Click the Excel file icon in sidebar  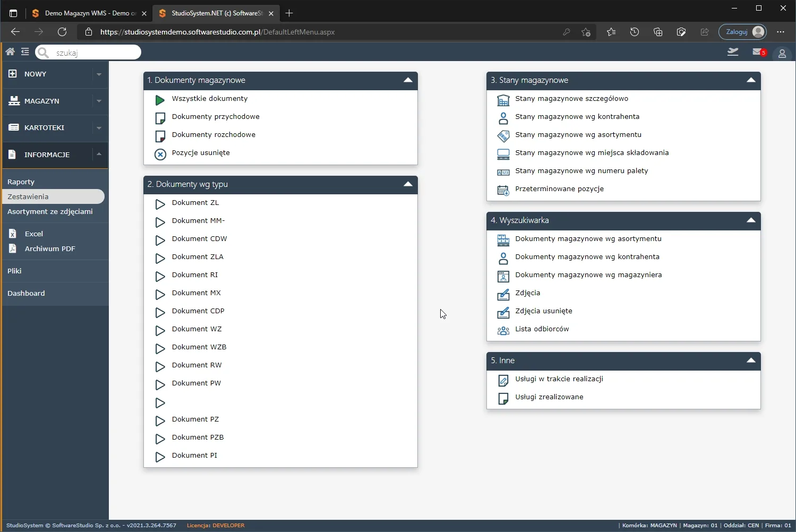13,233
